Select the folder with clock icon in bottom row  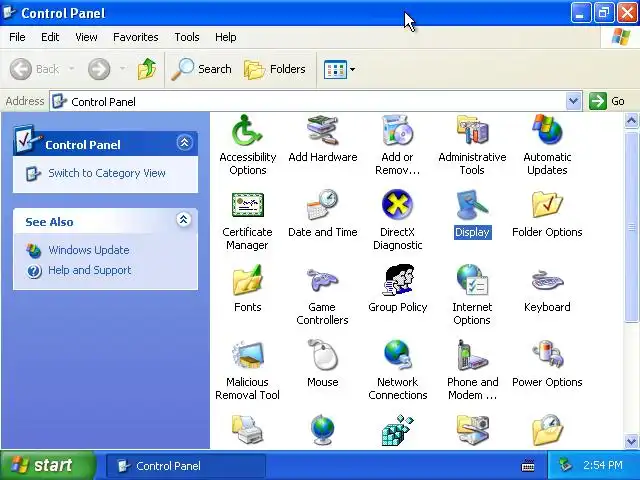point(547,430)
